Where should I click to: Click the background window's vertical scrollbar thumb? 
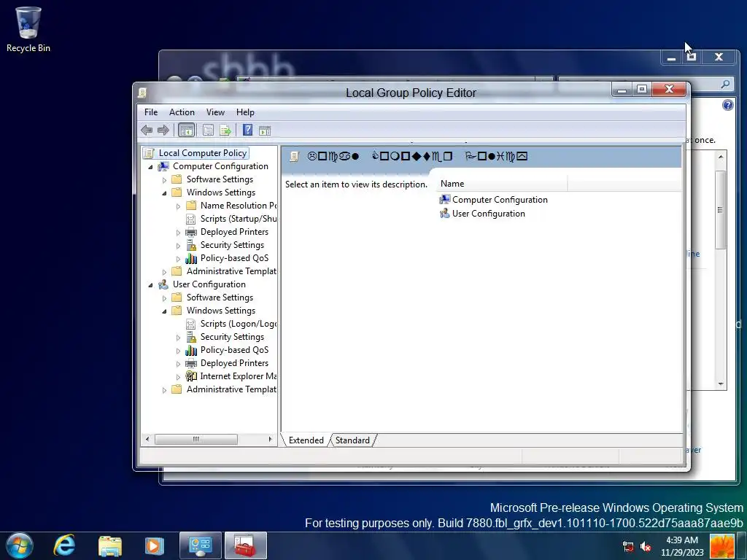click(720, 209)
